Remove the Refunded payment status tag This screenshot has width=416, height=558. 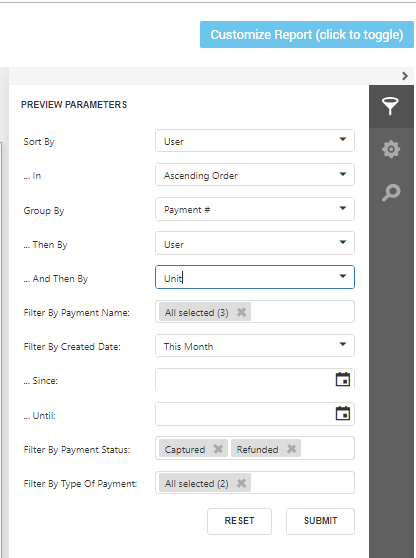tap(291, 449)
